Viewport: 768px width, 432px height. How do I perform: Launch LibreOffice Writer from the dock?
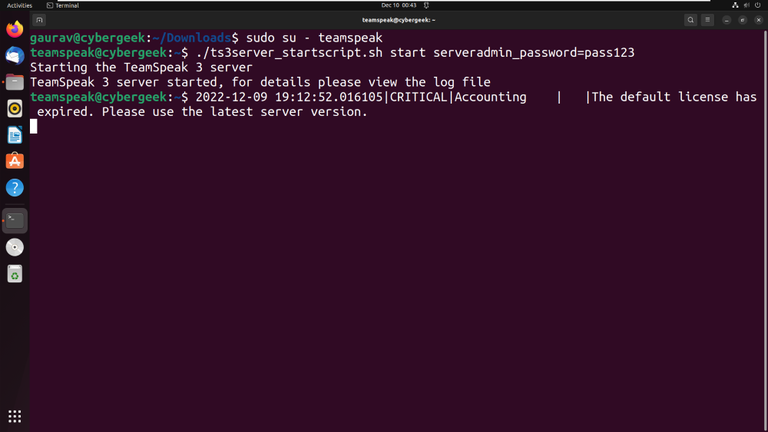click(14, 135)
